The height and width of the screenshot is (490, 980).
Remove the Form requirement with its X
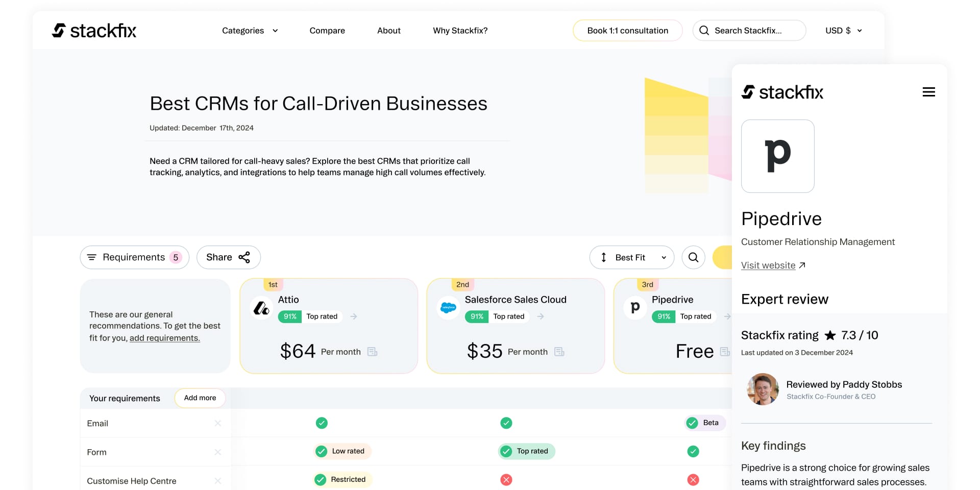coord(218,452)
